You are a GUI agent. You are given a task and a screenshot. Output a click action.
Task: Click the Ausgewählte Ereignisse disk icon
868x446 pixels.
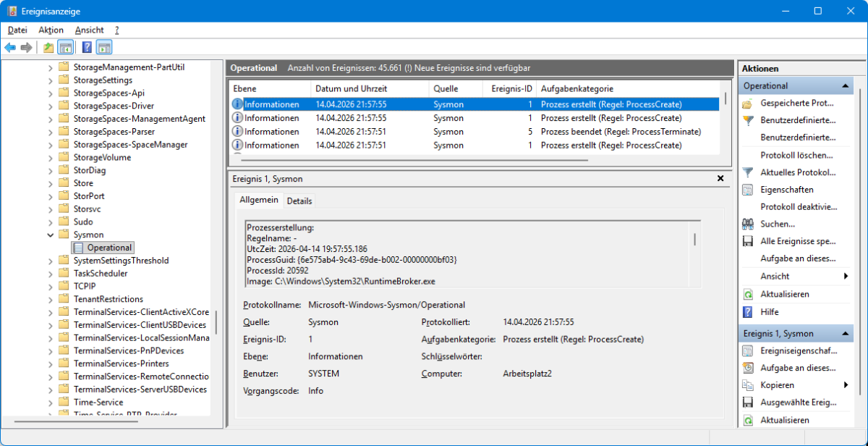tap(748, 403)
